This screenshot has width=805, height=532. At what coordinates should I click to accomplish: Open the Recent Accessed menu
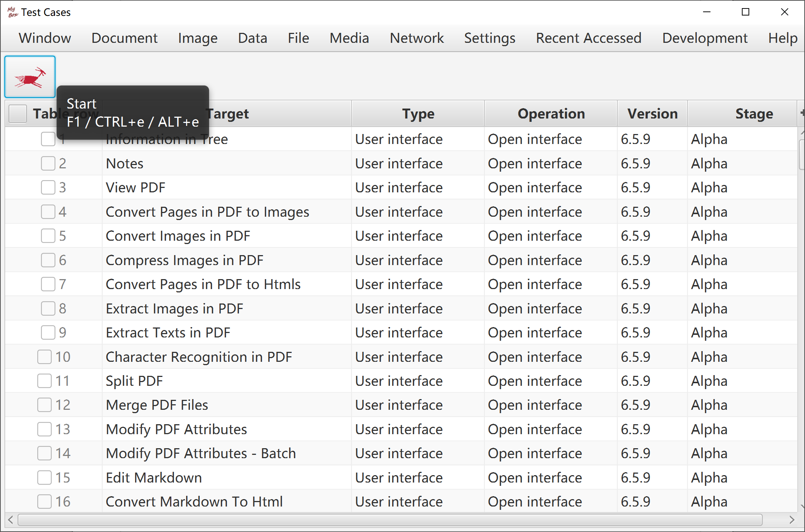click(589, 38)
